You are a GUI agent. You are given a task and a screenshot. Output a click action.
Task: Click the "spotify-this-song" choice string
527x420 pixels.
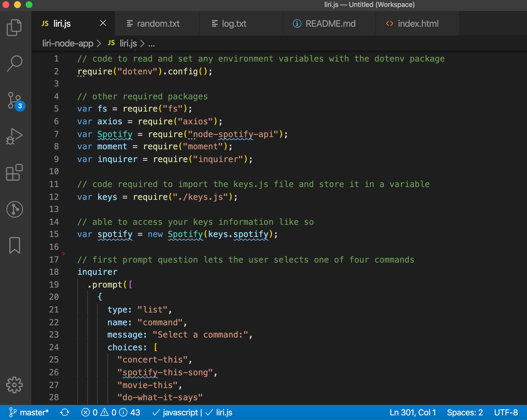165,372
